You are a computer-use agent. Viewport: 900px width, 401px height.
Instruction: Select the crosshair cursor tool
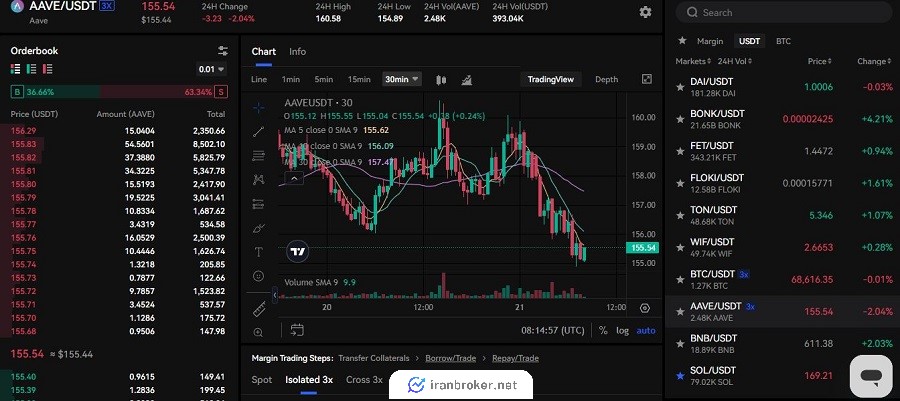point(258,107)
